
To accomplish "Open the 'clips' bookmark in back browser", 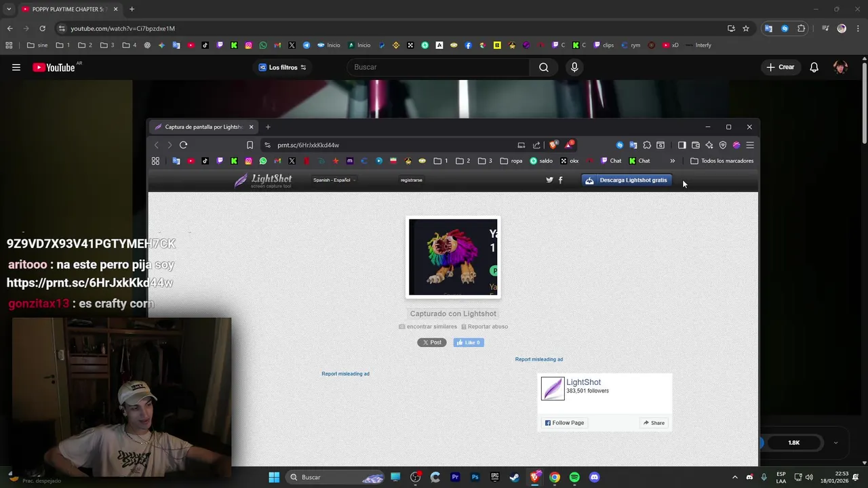I will [x=604, y=45].
